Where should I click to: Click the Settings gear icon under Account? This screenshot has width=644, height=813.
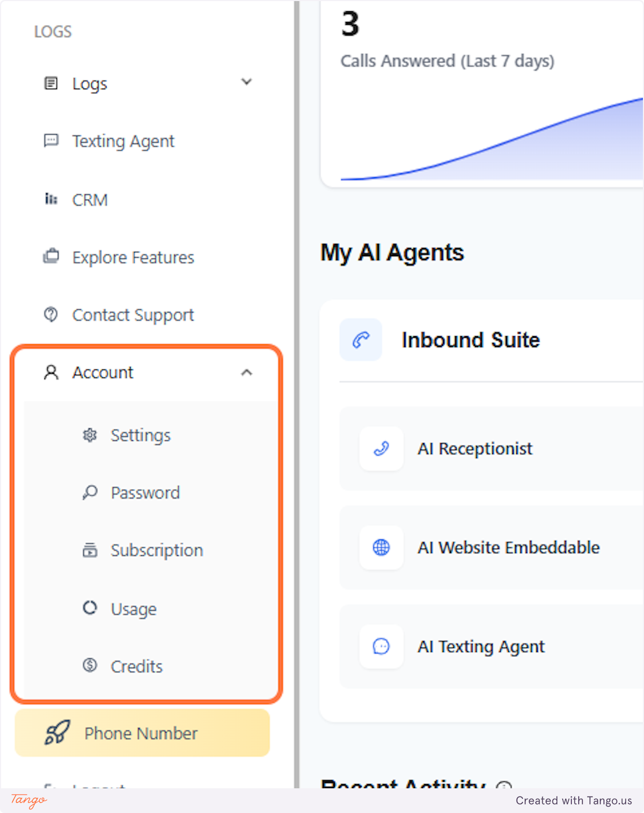click(x=90, y=435)
